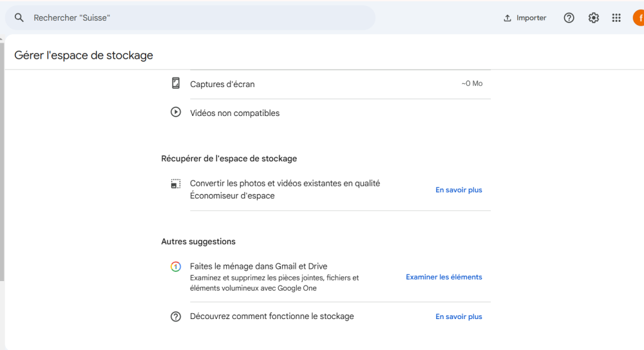Screen dimensions: 644x350
Task: Click the Captures d'écran phone icon
Action: (x=176, y=84)
